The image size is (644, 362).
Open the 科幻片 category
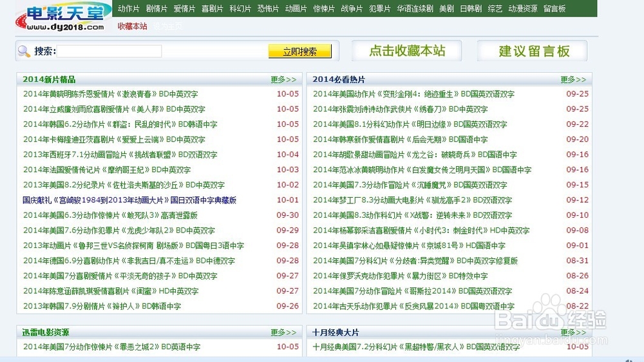[240, 8]
